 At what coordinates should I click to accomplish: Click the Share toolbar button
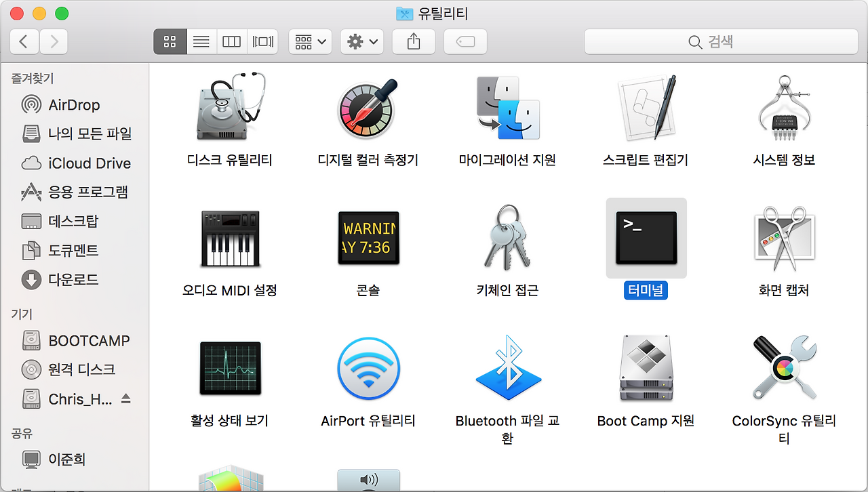(414, 42)
